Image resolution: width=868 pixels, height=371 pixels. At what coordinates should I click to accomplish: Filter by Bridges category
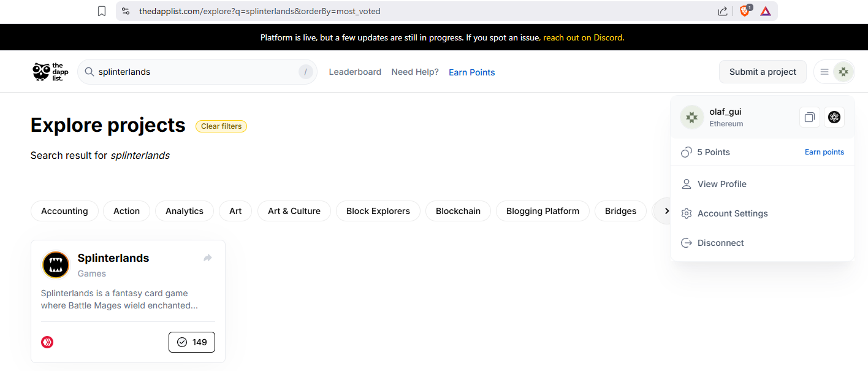pyautogui.click(x=620, y=211)
